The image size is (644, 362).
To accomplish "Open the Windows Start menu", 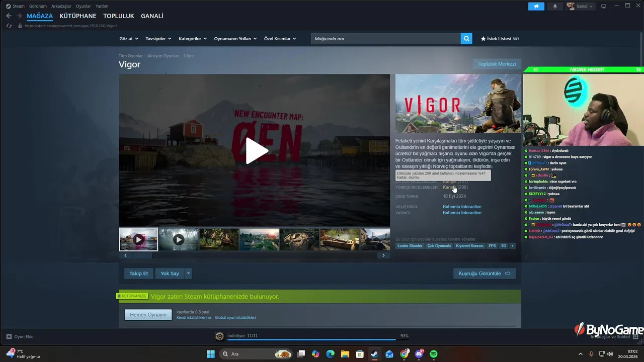I will pos(211,354).
